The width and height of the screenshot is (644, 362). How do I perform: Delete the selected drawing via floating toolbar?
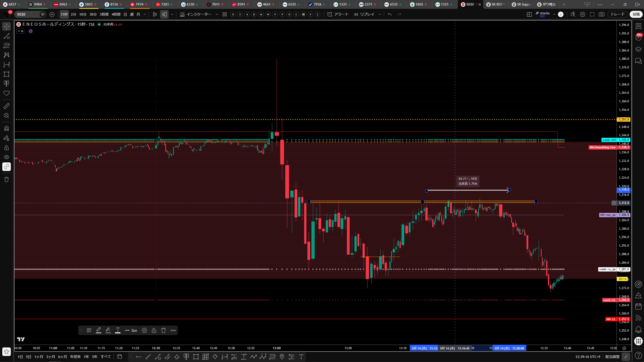tap(164, 330)
